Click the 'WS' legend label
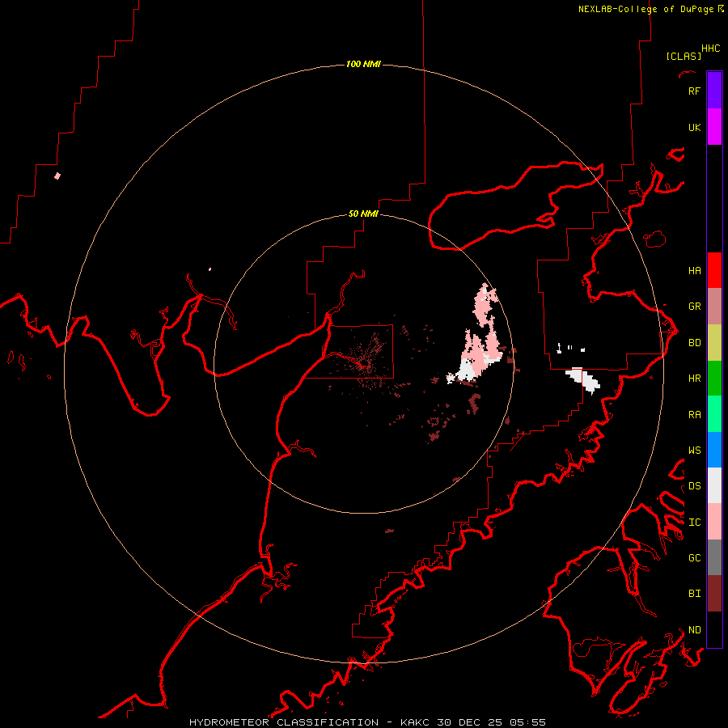Viewport: 728px width, 728px height. point(694,451)
